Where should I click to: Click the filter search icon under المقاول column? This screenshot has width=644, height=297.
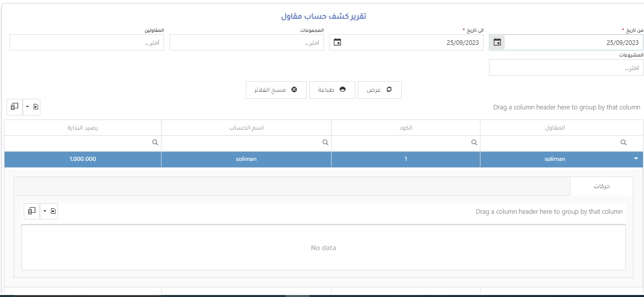click(x=624, y=143)
